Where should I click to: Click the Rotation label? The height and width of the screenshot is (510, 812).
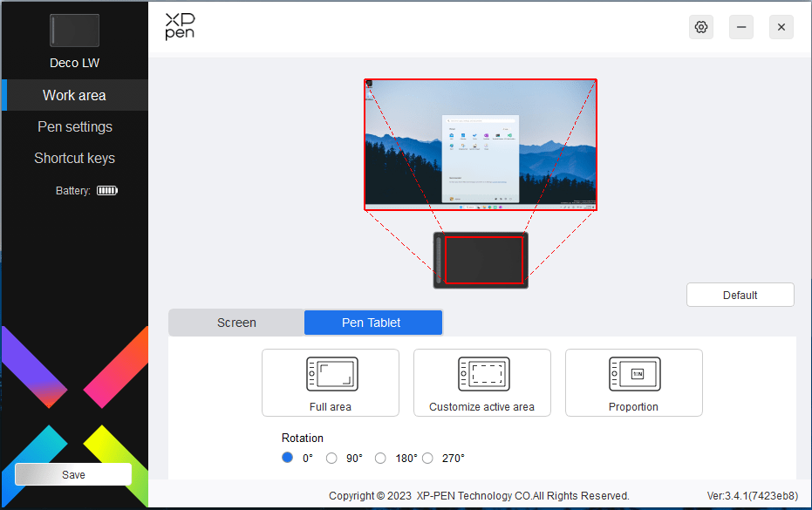pos(303,438)
